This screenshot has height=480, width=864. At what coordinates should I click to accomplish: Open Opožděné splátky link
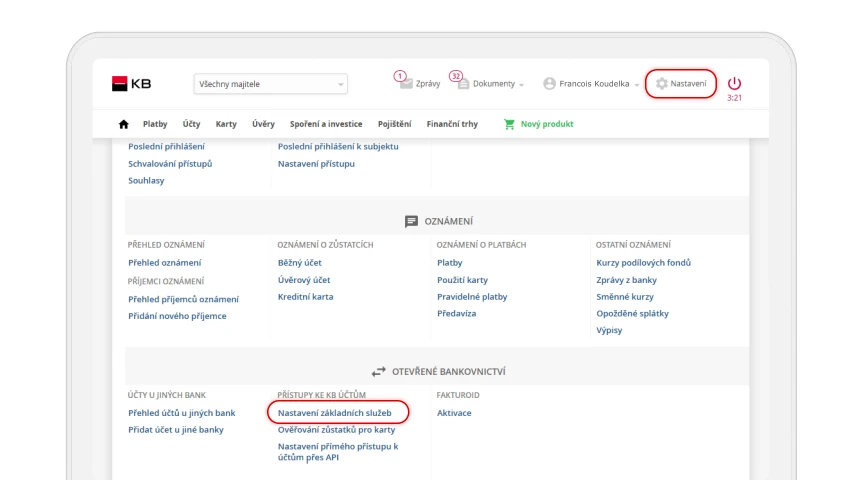coord(633,314)
